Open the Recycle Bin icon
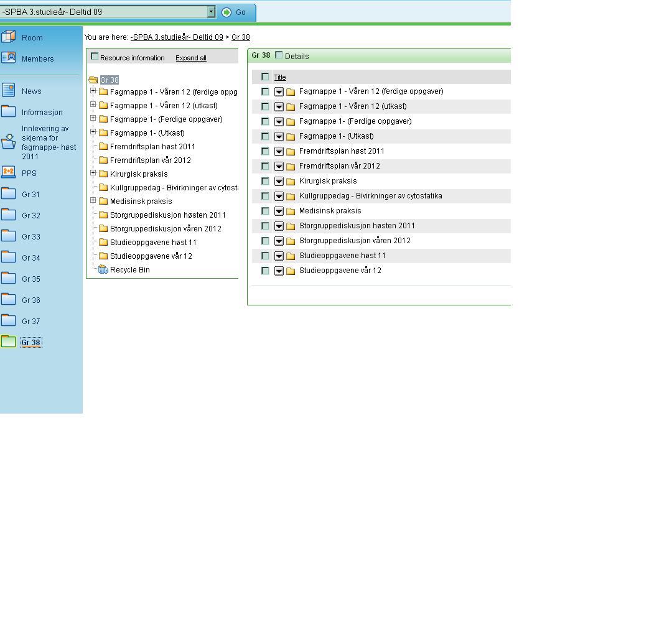The height and width of the screenshot is (622, 672). tap(103, 269)
